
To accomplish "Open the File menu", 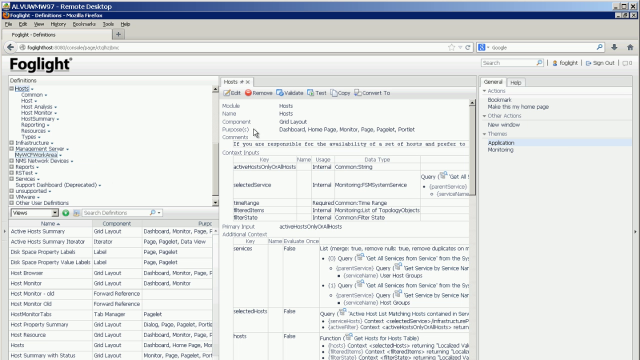I will [x=8, y=24].
